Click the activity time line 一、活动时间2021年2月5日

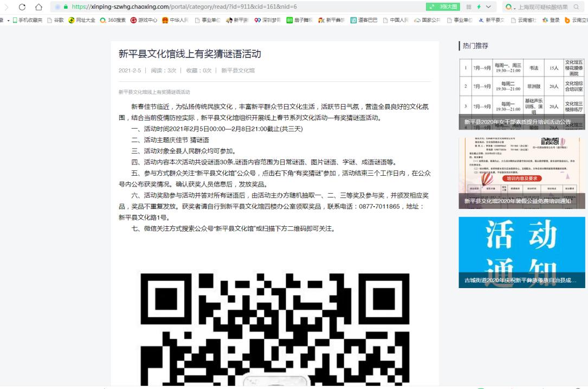pos(217,129)
